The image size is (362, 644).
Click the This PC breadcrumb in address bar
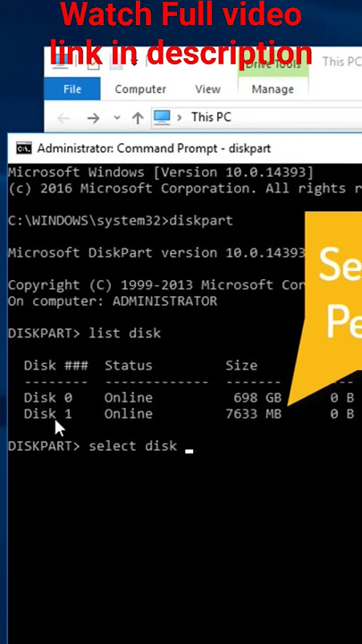click(x=211, y=117)
